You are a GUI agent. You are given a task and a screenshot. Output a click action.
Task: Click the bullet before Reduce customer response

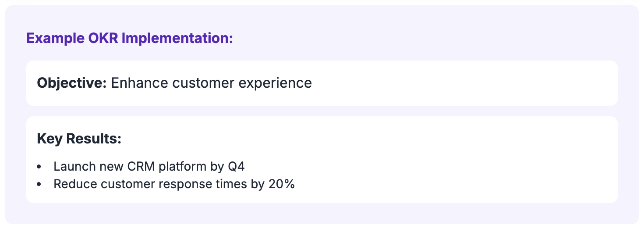[x=39, y=185]
